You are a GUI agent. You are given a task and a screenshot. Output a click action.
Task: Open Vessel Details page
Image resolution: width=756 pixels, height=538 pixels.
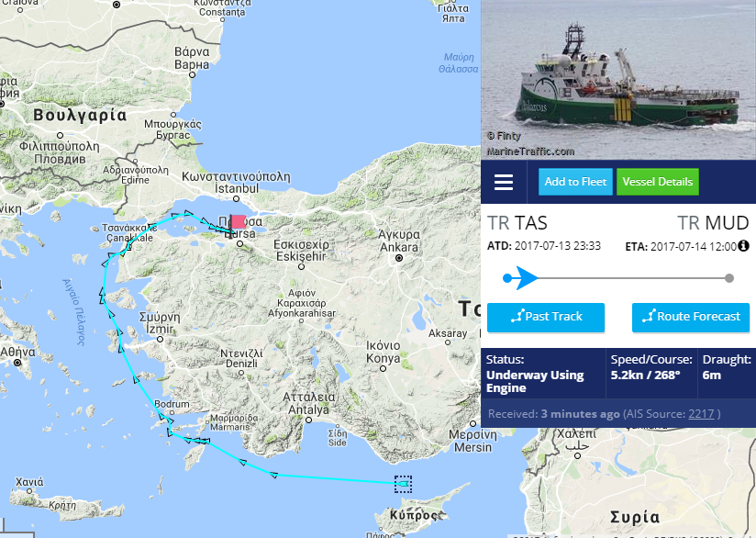point(657,182)
